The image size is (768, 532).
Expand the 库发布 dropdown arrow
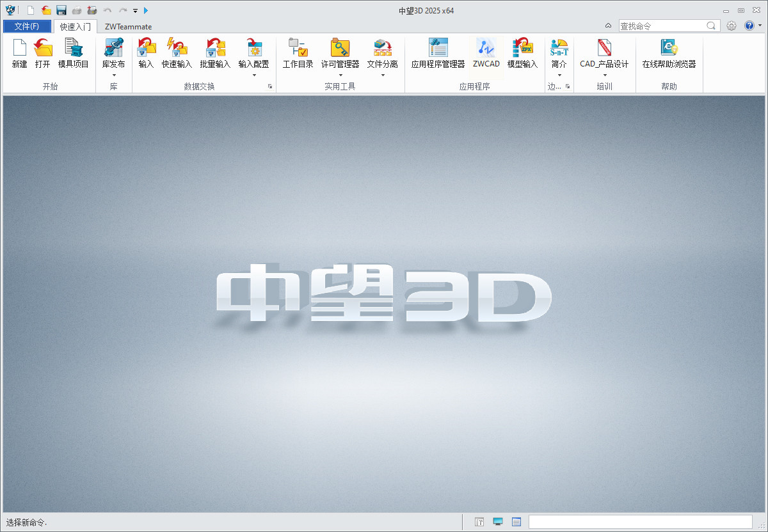(114, 75)
